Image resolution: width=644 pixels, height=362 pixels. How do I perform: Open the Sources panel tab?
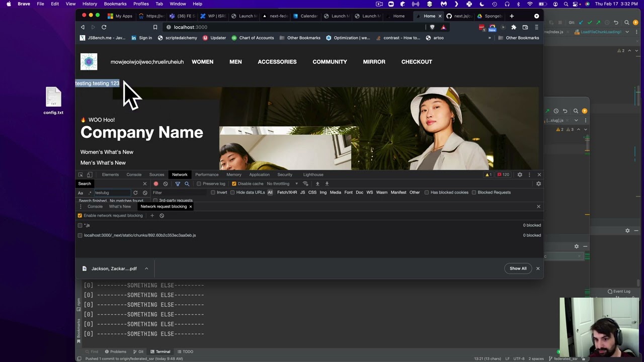pos(156,174)
